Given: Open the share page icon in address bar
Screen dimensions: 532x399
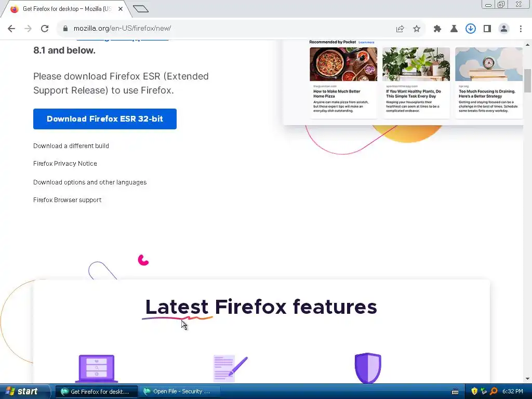Looking at the screenshot, I should [x=400, y=29].
